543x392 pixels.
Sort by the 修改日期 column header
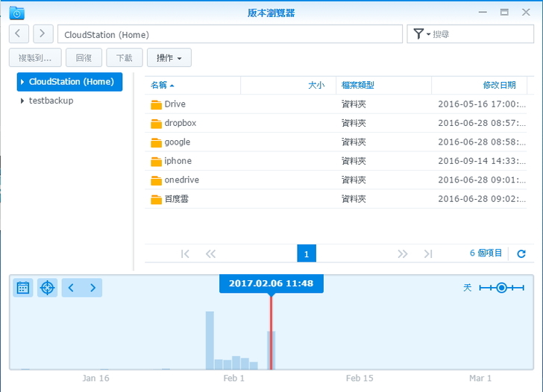click(498, 86)
